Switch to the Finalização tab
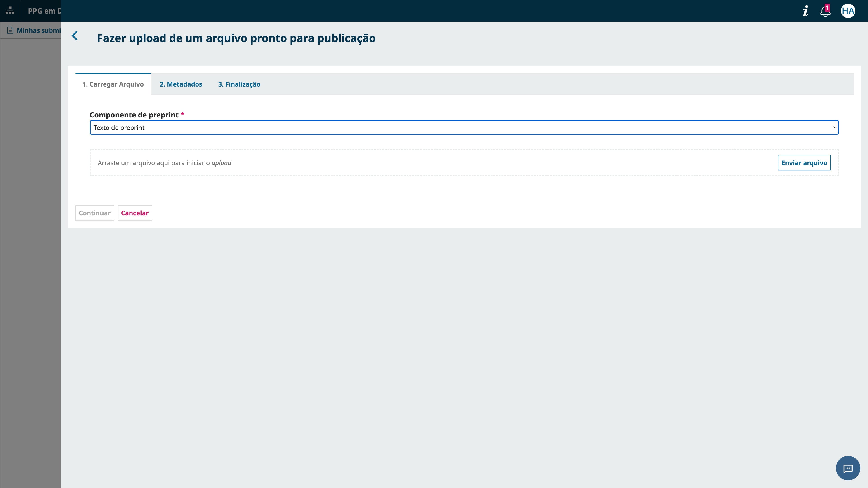The width and height of the screenshot is (868, 488). 239,84
